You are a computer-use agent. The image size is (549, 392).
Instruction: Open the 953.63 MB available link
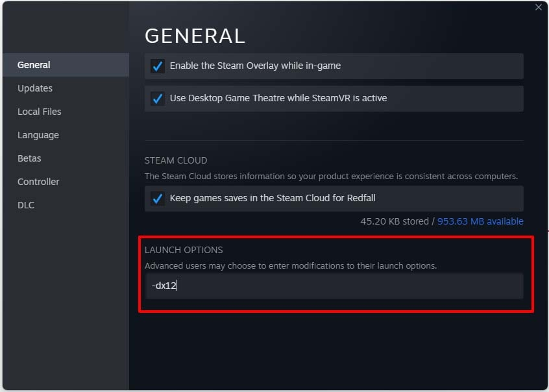point(480,221)
